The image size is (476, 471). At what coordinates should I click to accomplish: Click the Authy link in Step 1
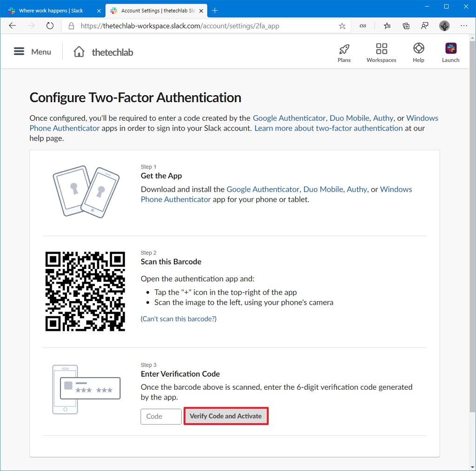357,189
